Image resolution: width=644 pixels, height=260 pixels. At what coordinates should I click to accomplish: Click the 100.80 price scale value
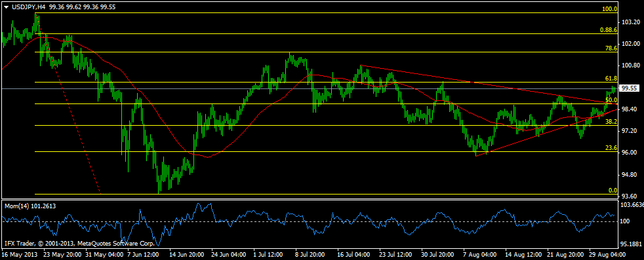[631, 65]
